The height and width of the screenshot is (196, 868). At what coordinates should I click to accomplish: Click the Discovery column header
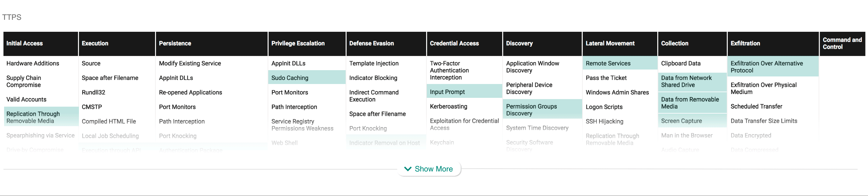(x=542, y=43)
